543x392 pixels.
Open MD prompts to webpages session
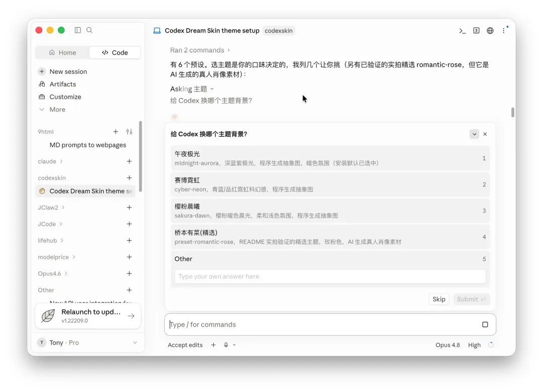coord(87,145)
